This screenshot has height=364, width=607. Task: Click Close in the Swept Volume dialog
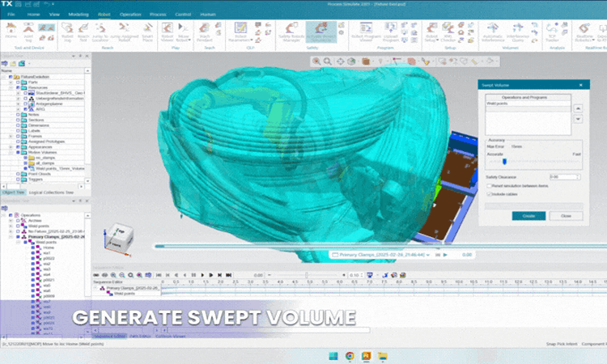[x=566, y=216]
